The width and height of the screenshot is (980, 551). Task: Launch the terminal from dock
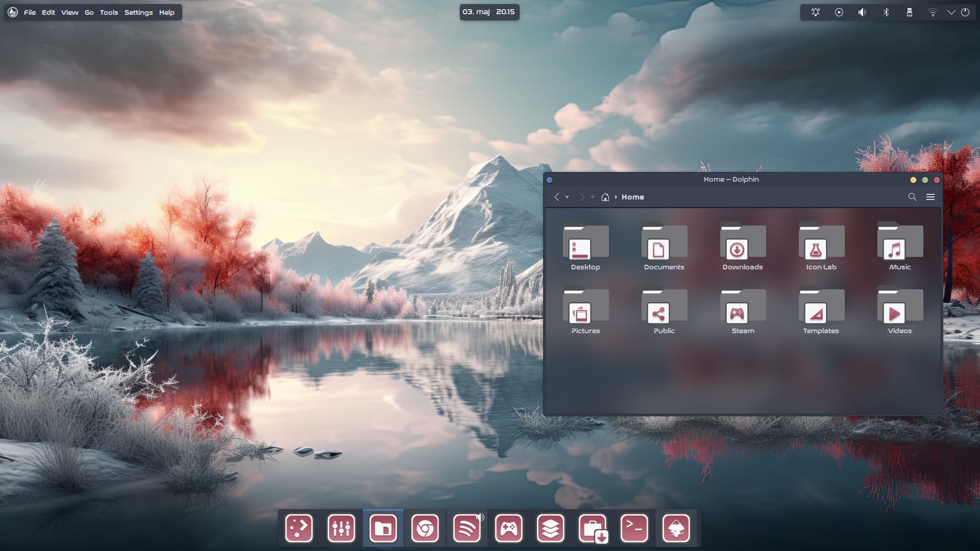634,528
